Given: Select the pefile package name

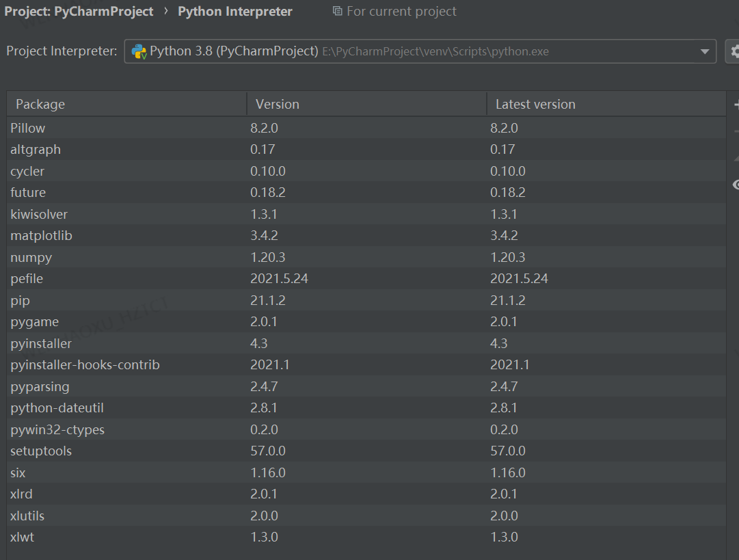Looking at the screenshot, I should click(27, 278).
